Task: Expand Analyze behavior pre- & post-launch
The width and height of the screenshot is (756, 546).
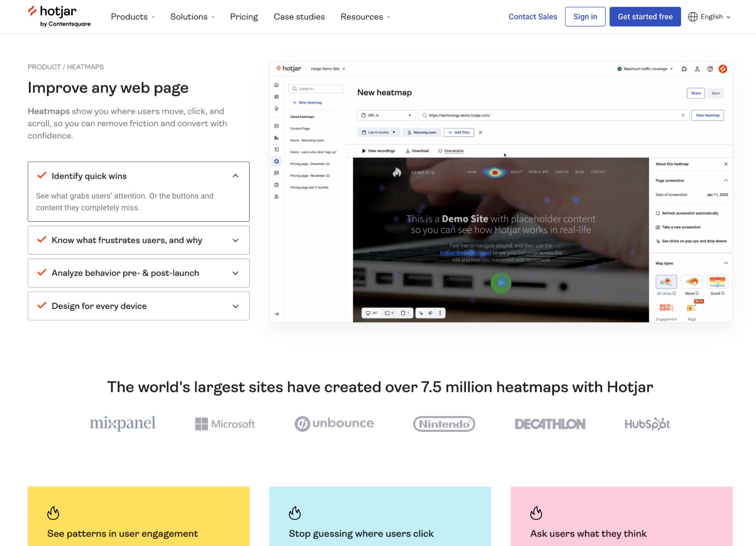Action: click(138, 273)
